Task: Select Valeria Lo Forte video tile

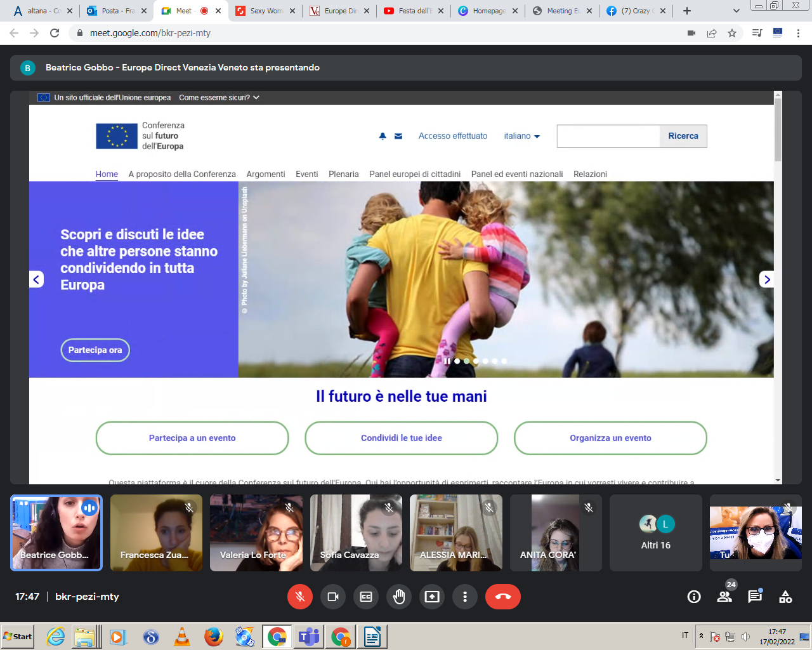Action: pyautogui.click(x=256, y=533)
